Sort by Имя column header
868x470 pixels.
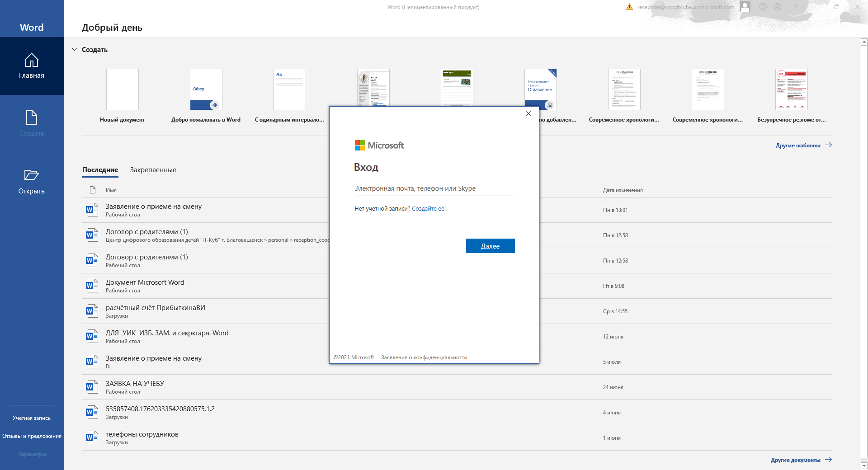pos(111,190)
